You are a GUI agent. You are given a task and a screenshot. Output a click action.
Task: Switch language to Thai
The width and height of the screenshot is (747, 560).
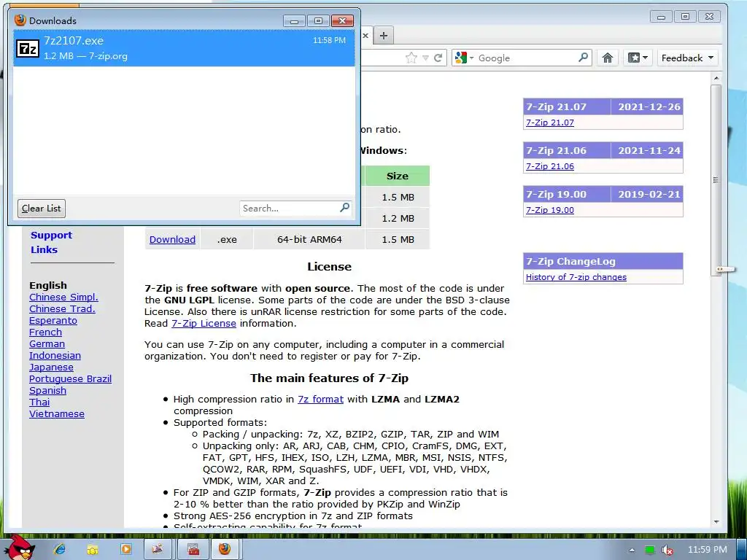pyautogui.click(x=39, y=402)
